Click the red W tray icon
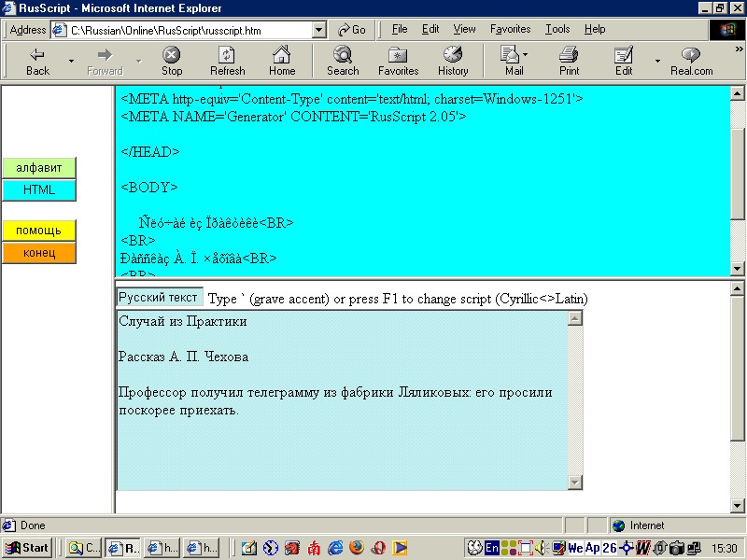The width and height of the screenshot is (747, 560). pos(643,548)
